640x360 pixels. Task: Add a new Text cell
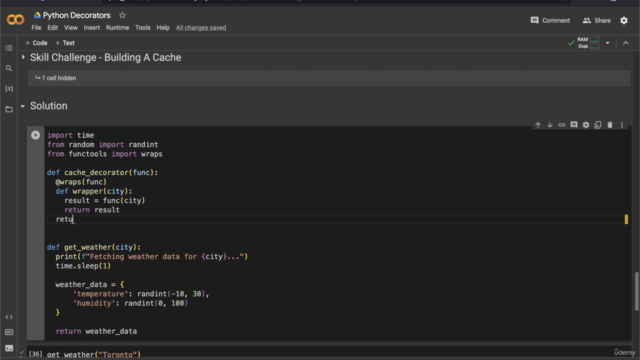point(65,43)
